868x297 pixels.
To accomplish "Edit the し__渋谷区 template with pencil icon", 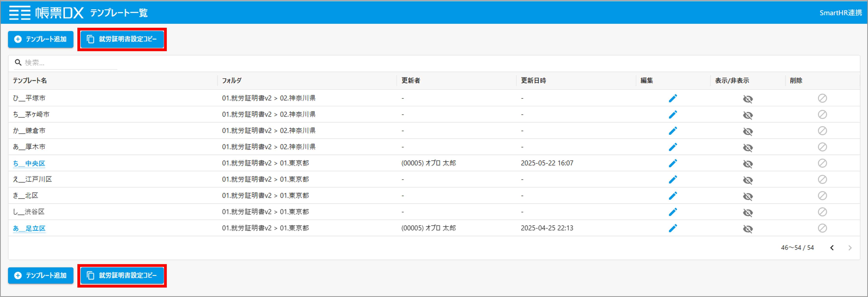I will coord(673,212).
